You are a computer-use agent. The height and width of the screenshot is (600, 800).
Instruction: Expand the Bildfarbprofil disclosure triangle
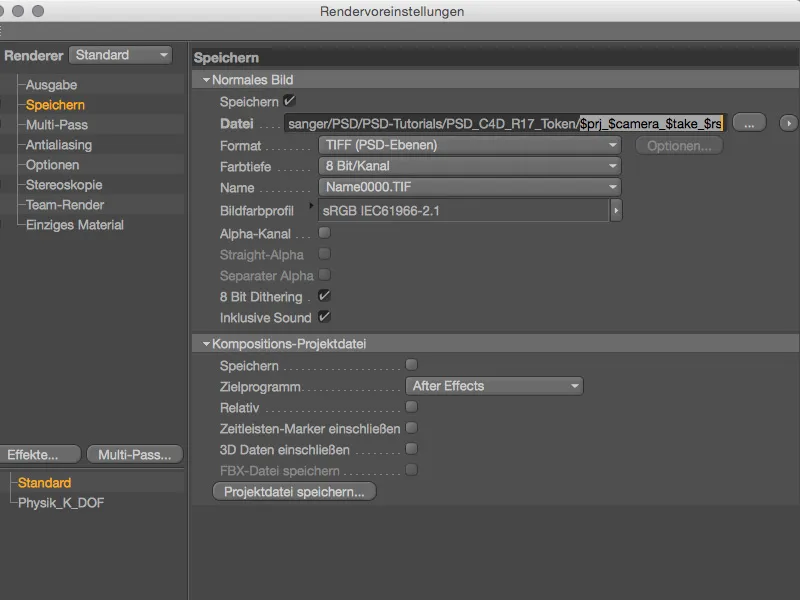(311, 206)
